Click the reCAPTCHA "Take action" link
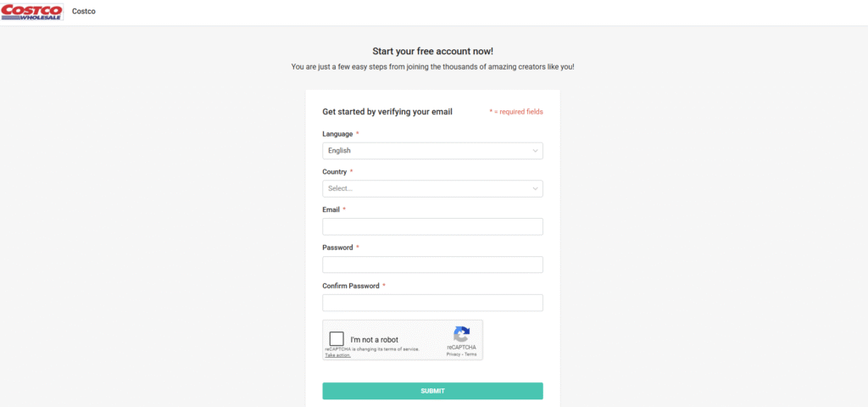The width and height of the screenshot is (868, 407). pyautogui.click(x=337, y=355)
